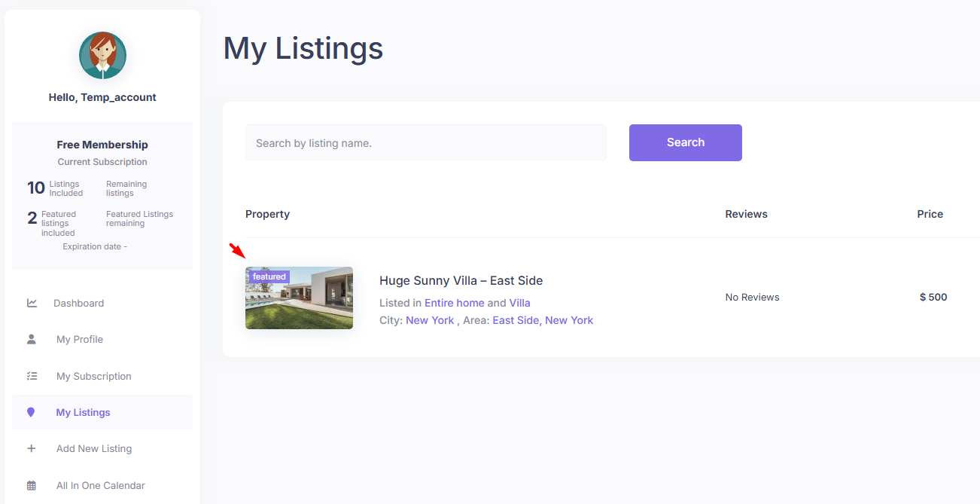Follow the Villa type link

tap(519, 303)
